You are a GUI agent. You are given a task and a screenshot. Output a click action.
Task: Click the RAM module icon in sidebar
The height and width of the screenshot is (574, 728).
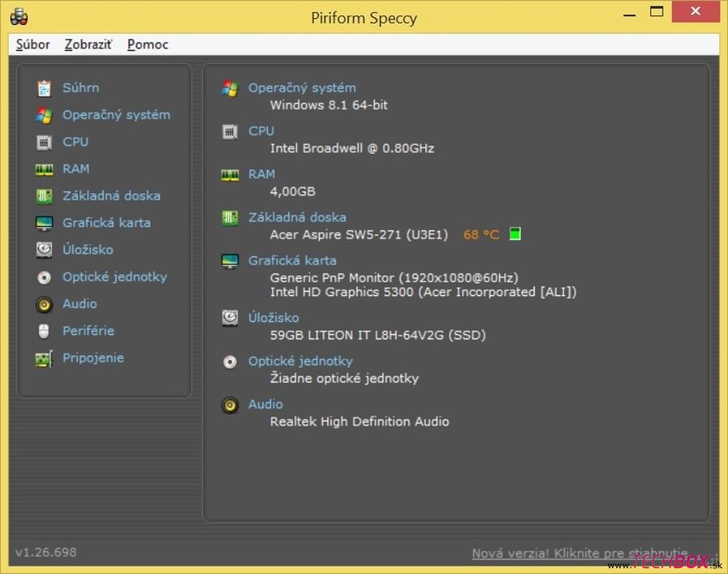[44, 170]
